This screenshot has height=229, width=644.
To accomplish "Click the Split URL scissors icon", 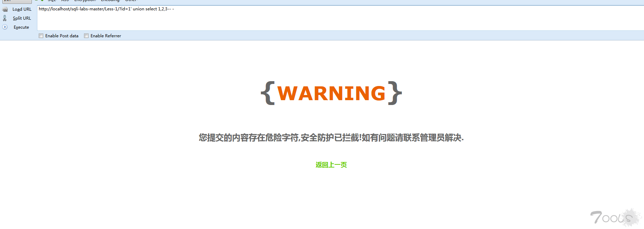I will pos(5,18).
